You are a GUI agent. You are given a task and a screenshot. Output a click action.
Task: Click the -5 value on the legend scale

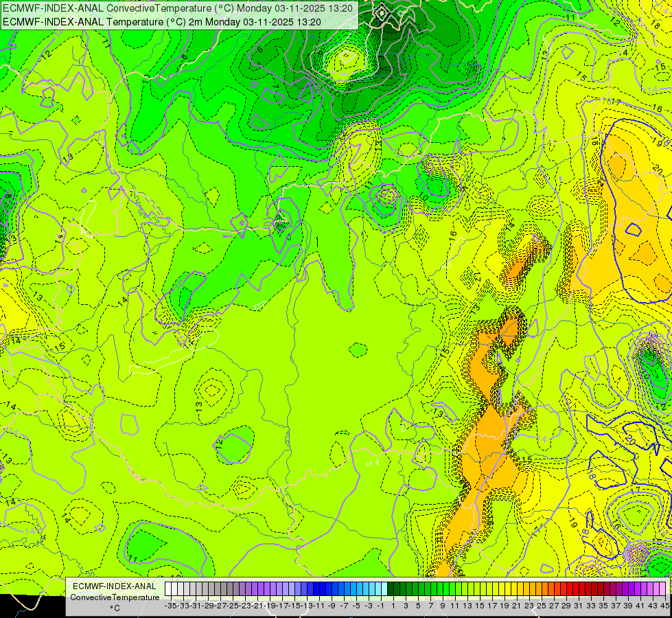point(356,606)
